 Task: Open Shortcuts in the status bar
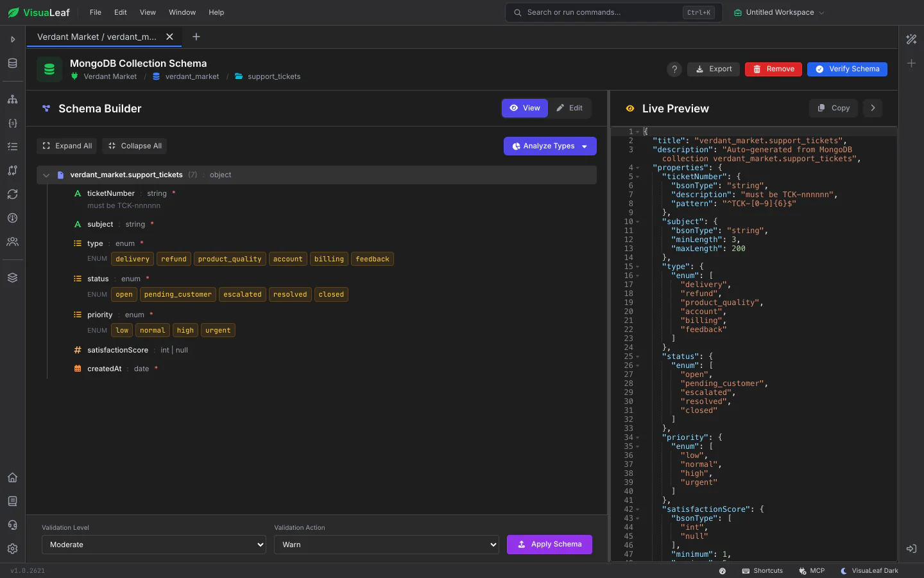coord(762,571)
